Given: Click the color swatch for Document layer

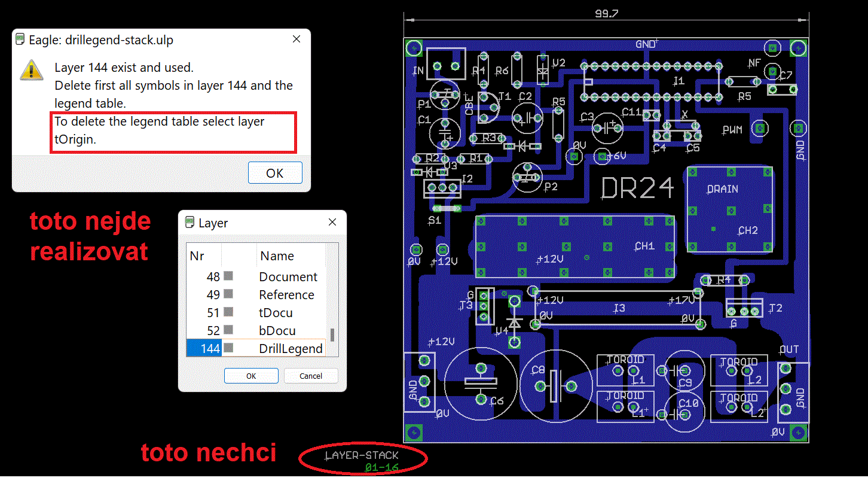Looking at the screenshot, I should (228, 276).
